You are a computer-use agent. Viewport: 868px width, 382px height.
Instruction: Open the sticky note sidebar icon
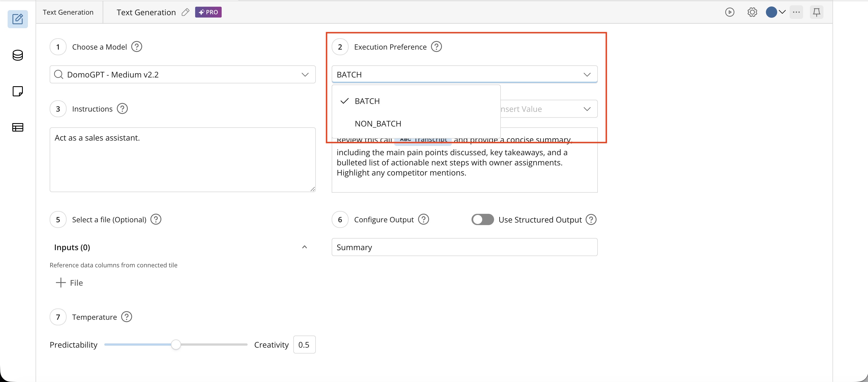point(17,91)
